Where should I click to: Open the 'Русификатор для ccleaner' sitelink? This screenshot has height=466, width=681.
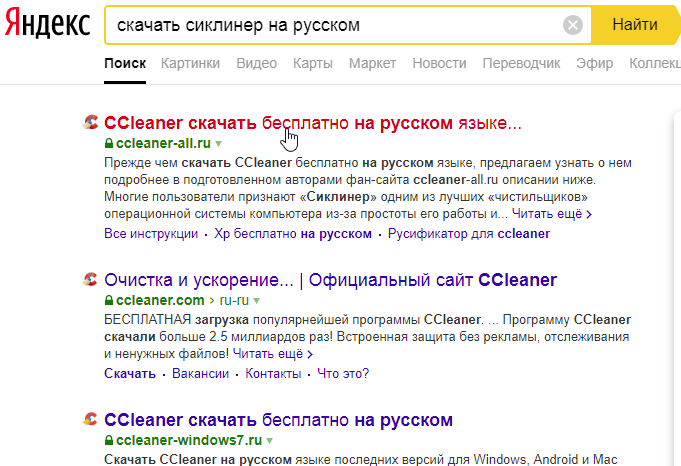click(469, 234)
